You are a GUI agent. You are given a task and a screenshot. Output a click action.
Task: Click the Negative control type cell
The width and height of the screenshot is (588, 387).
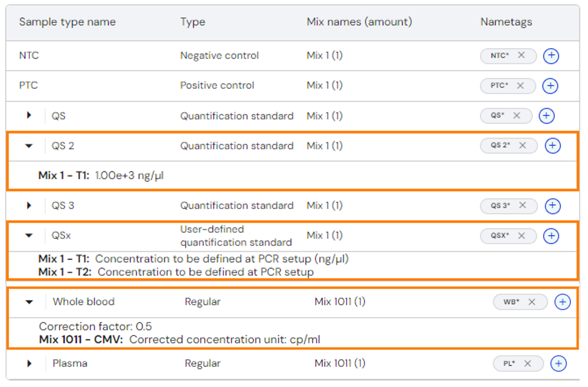pyautogui.click(x=219, y=56)
